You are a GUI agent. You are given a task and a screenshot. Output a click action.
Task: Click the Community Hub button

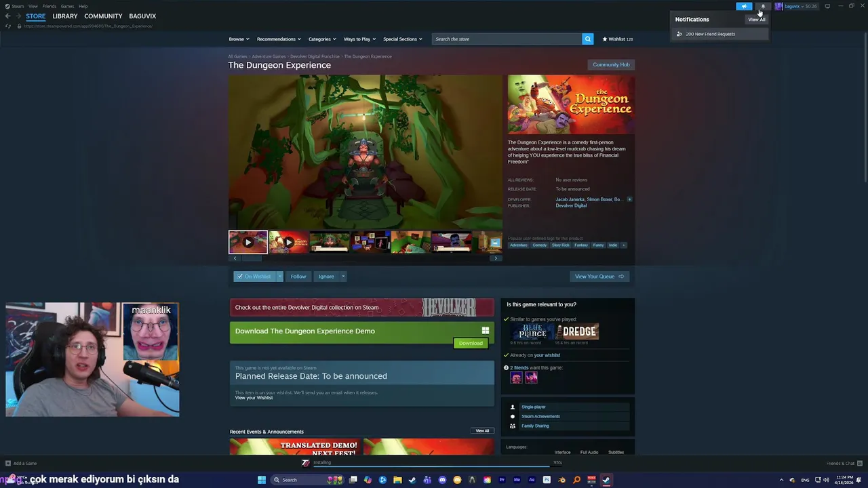[x=611, y=64]
